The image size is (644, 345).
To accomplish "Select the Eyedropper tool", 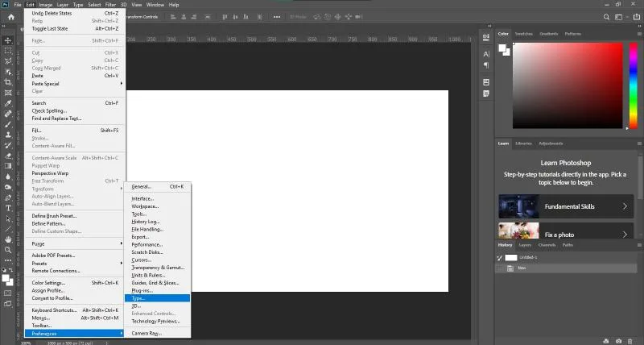I will [x=8, y=103].
